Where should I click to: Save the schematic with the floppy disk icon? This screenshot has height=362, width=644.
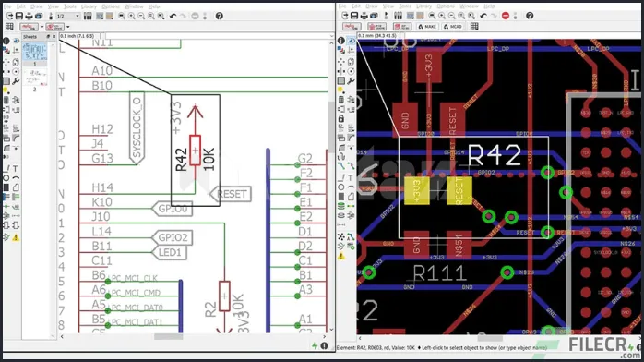(19, 16)
